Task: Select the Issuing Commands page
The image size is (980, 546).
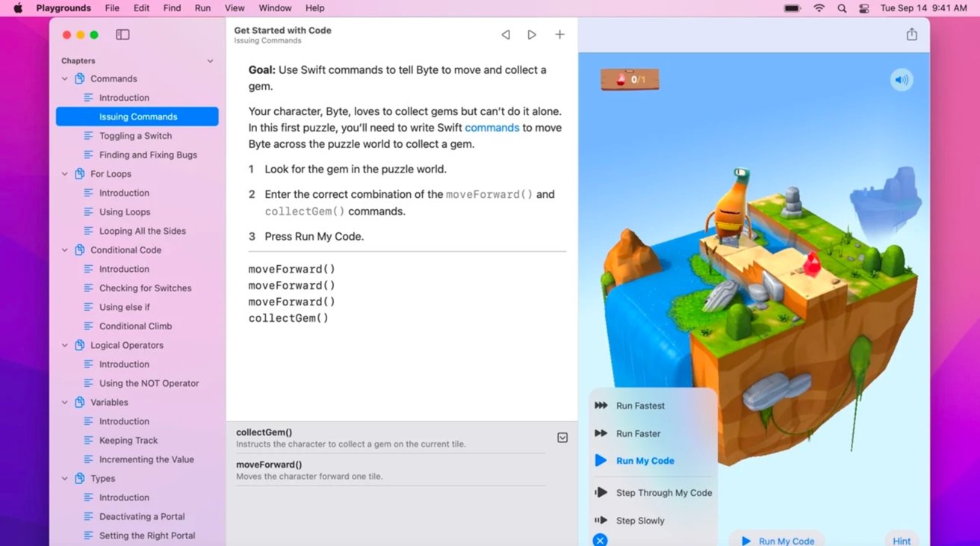Action: 137,117
